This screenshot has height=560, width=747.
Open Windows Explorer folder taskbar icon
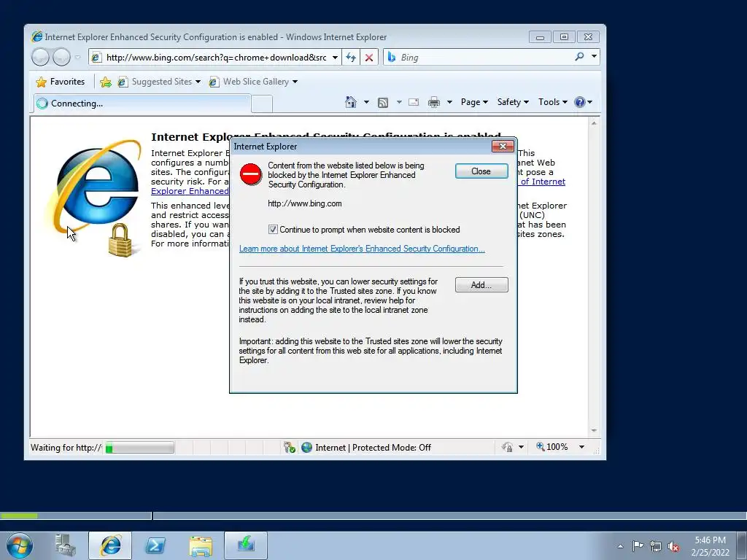(201, 545)
